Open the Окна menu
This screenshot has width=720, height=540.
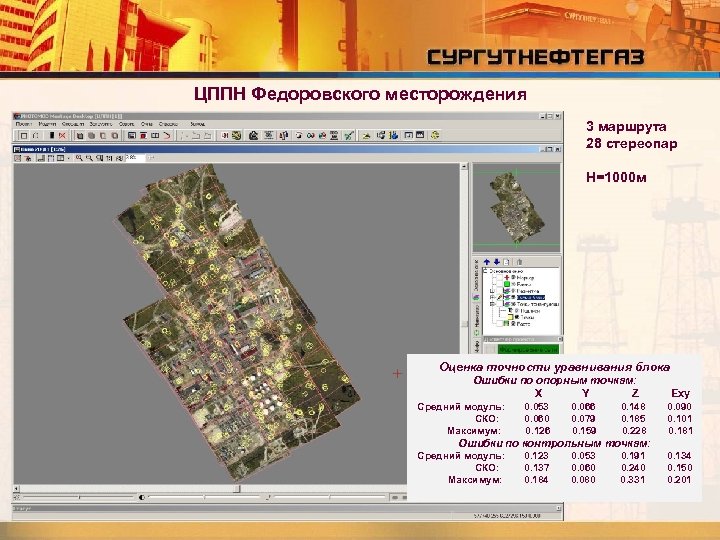pyautogui.click(x=146, y=124)
